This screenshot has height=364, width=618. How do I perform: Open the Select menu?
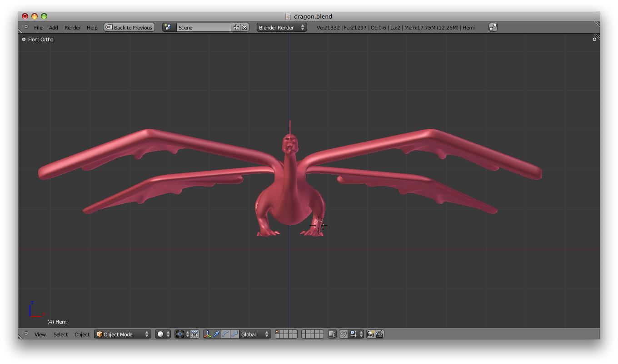pos(60,334)
